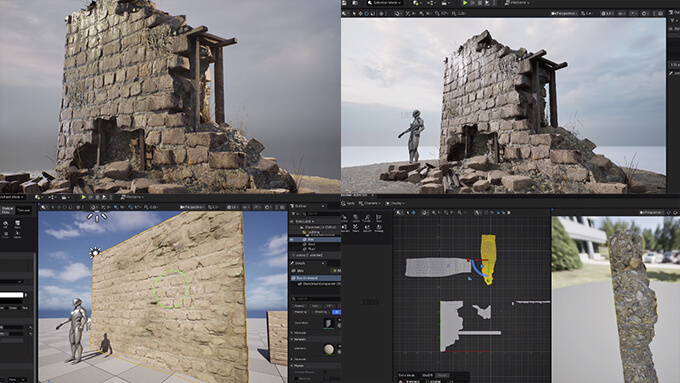Open Selection Mode dropdown in top-right editor
The height and width of the screenshot is (383, 680).
point(385,3)
